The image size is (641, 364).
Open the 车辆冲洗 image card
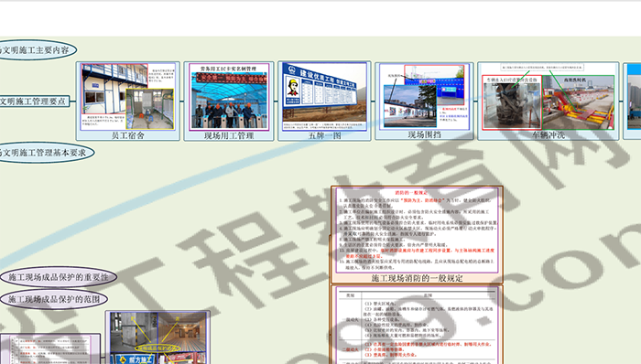[x=549, y=101]
